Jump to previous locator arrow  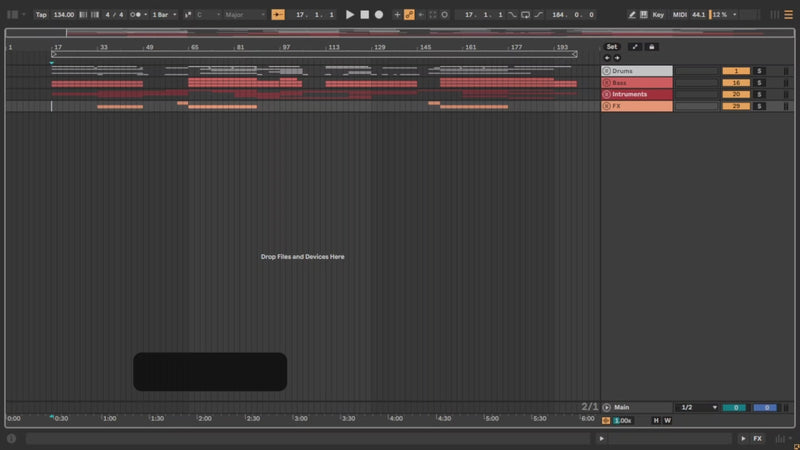tap(606, 58)
